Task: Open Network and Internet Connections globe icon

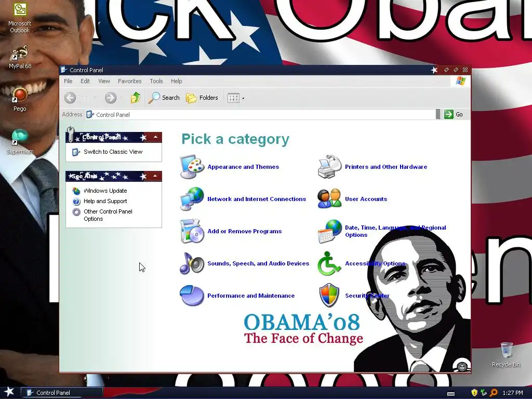Action: click(x=192, y=199)
